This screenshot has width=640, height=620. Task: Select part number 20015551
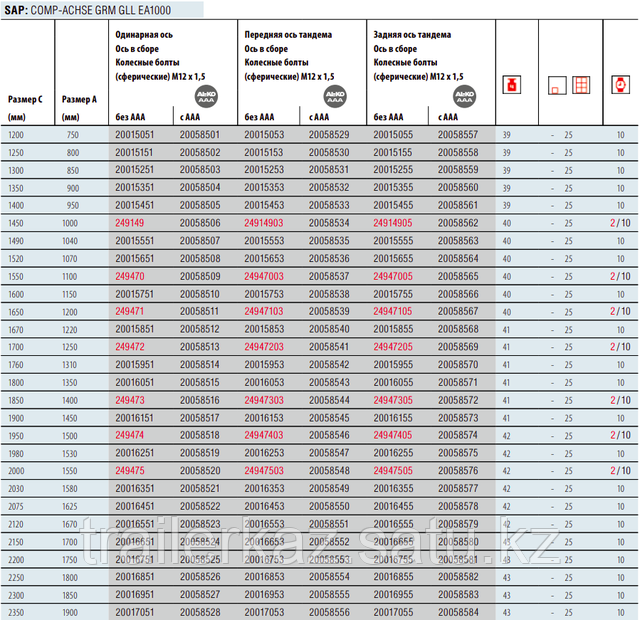coord(134,241)
